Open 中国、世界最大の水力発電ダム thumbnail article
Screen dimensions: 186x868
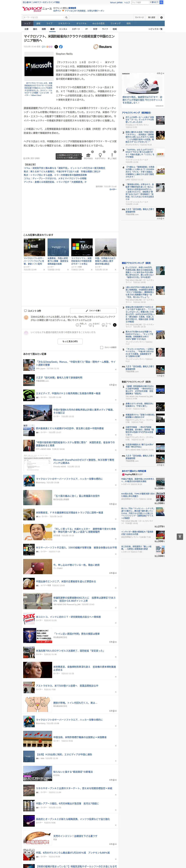(x=106, y=248)
